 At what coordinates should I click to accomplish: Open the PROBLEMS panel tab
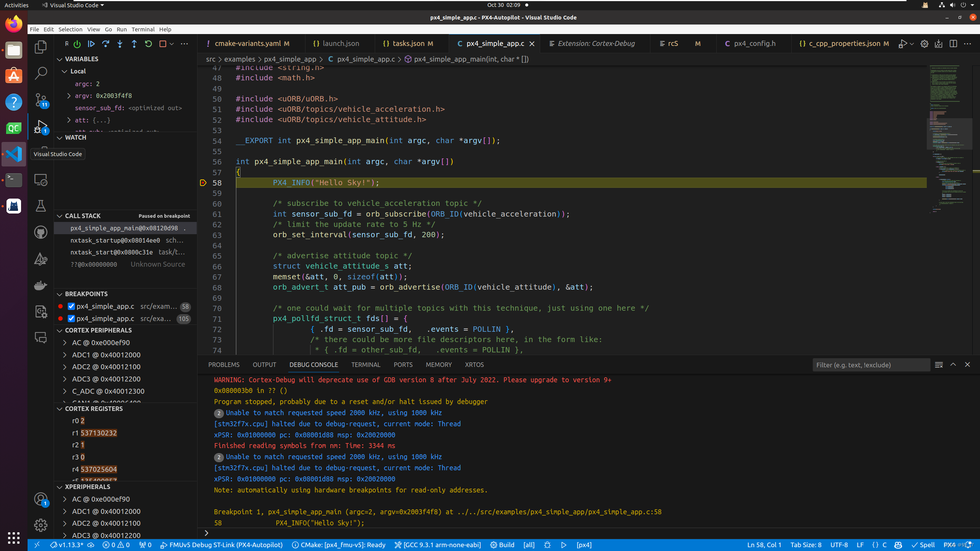click(x=224, y=365)
